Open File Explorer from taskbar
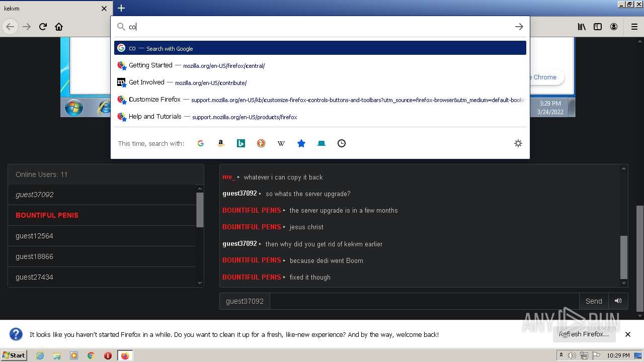The height and width of the screenshot is (362, 644). [x=57, y=355]
